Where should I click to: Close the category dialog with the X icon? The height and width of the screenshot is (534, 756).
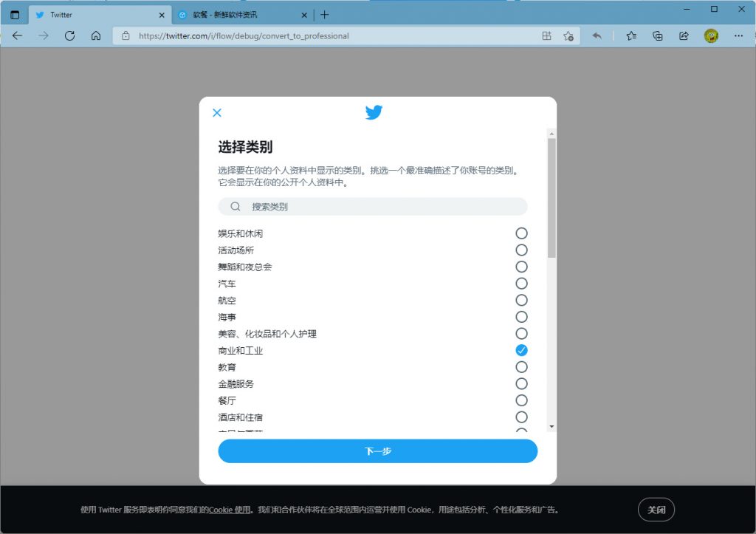[217, 112]
